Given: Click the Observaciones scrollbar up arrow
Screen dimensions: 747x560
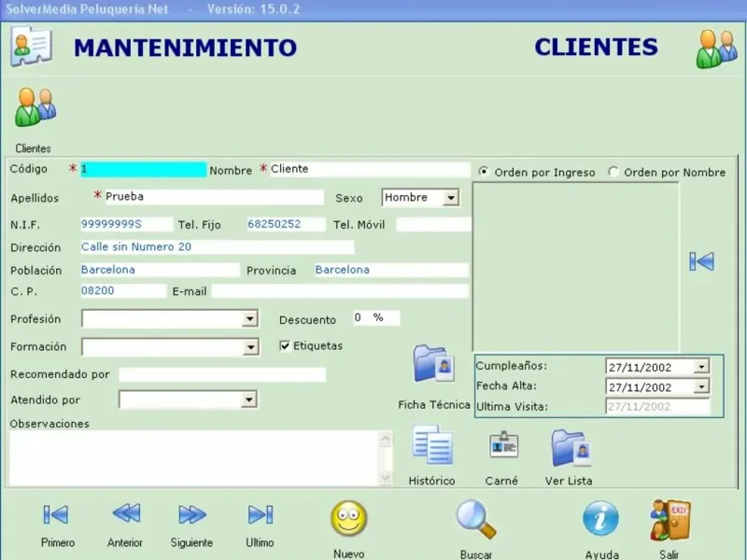Looking at the screenshot, I should point(386,439).
